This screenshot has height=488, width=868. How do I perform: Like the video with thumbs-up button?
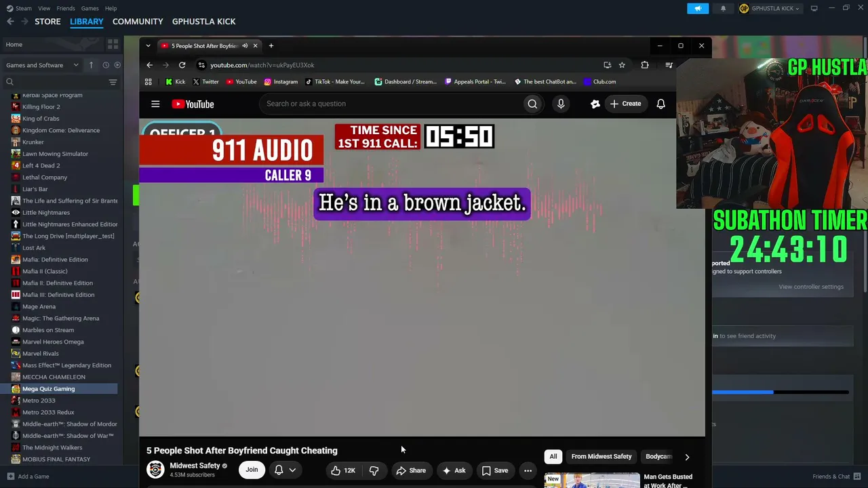343,470
